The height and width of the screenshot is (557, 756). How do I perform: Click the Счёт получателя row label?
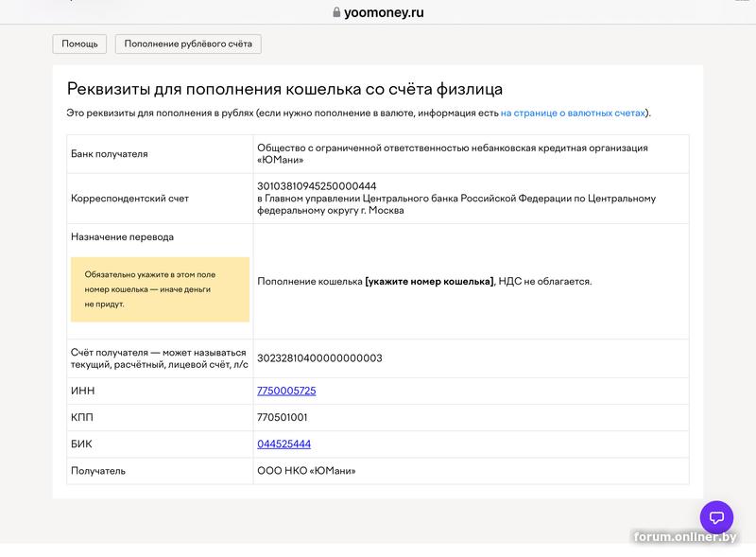coord(159,358)
